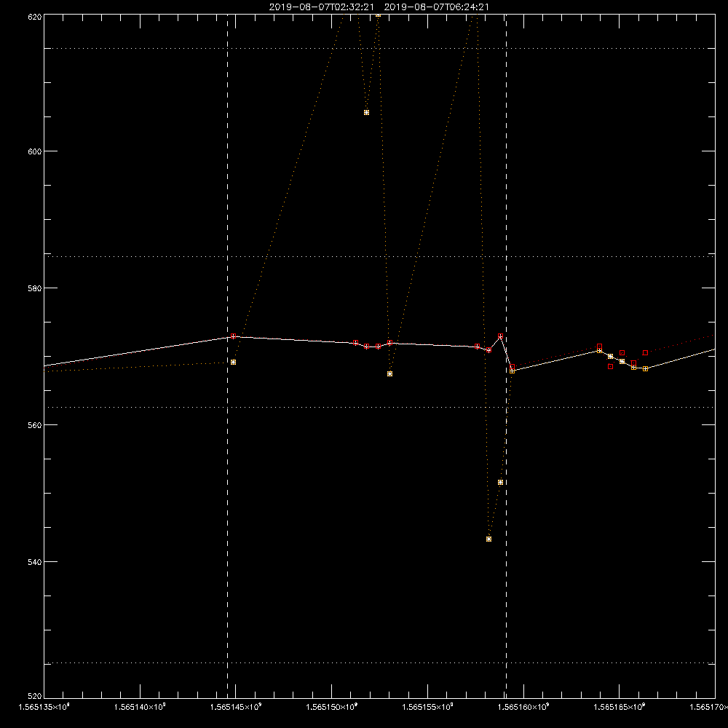
Task: Select the y-axis label 580
Action: pos(35,288)
